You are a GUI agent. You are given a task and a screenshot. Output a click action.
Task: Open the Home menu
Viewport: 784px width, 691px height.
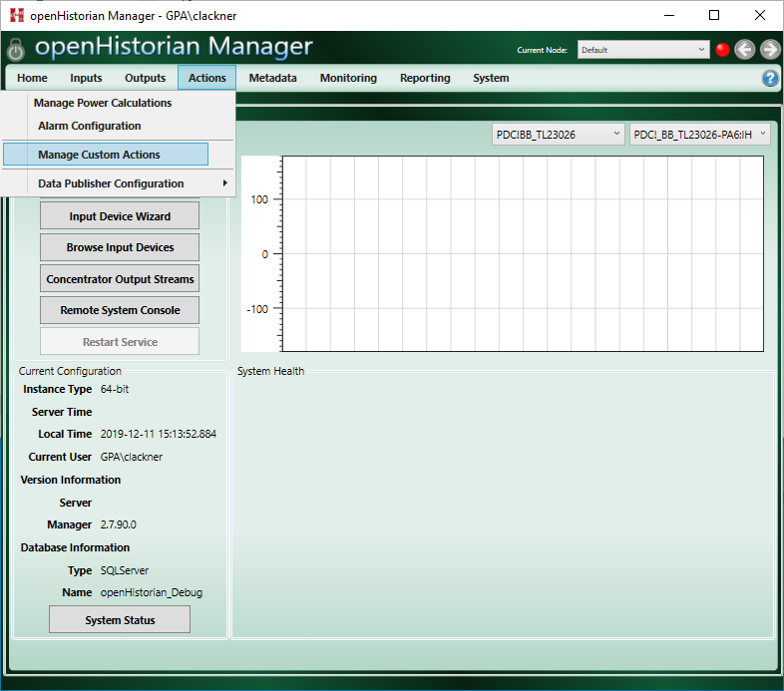click(32, 78)
